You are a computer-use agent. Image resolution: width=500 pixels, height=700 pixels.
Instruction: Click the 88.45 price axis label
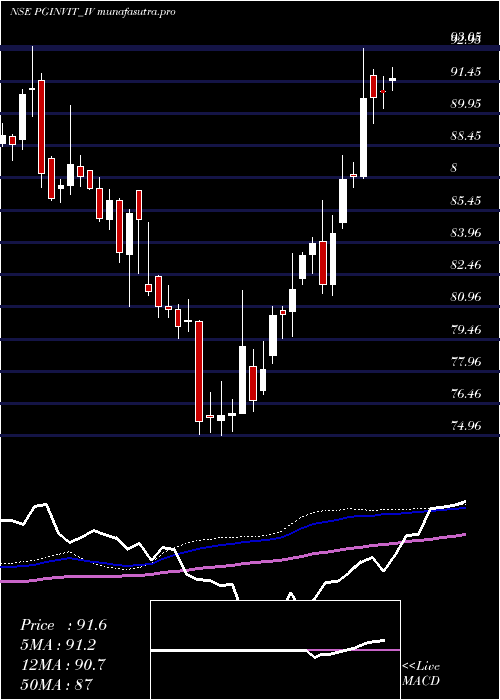tap(466, 136)
